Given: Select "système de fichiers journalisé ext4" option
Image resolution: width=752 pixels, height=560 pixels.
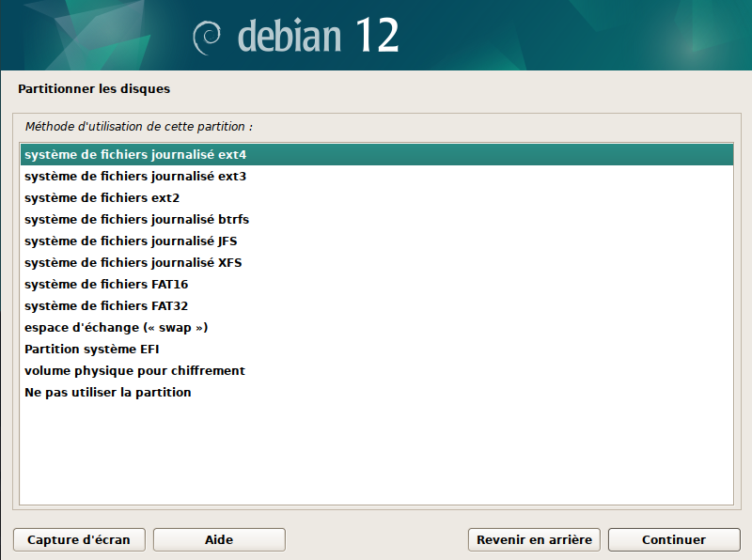Looking at the screenshot, I should (x=377, y=155).
